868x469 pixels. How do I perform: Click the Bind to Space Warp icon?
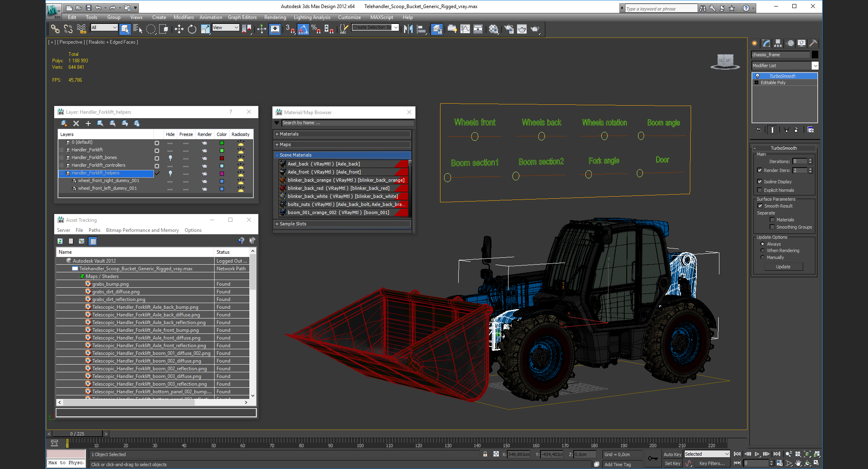[81, 29]
